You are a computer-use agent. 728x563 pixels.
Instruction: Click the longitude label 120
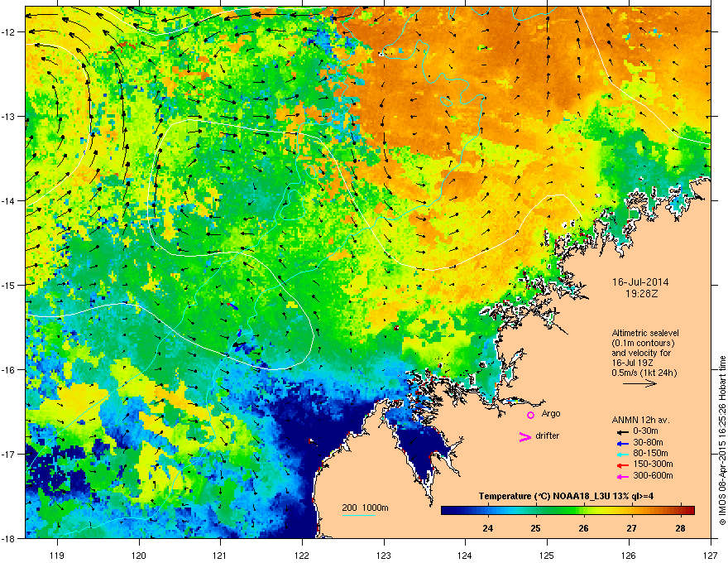pyautogui.click(x=139, y=555)
